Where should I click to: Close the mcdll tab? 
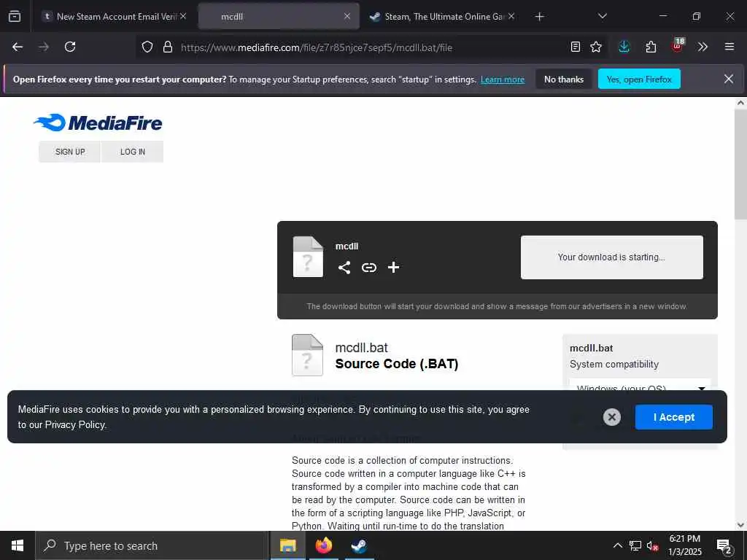[347, 16]
